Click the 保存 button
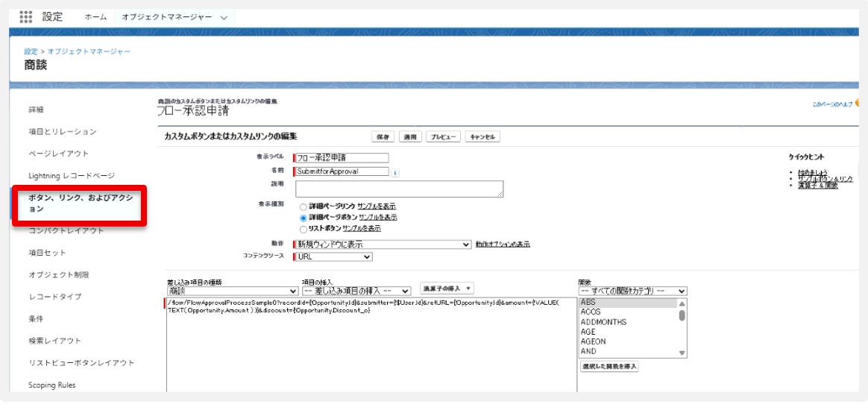Viewport: 868px width, 404px height. click(x=383, y=137)
